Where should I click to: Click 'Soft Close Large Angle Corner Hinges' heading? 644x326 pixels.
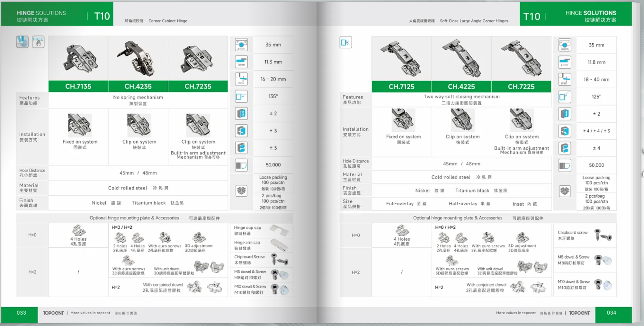pos(474,21)
